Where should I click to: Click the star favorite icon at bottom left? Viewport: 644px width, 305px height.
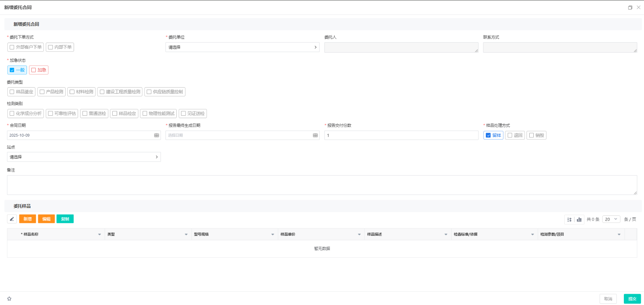click(x=9, y=299)
